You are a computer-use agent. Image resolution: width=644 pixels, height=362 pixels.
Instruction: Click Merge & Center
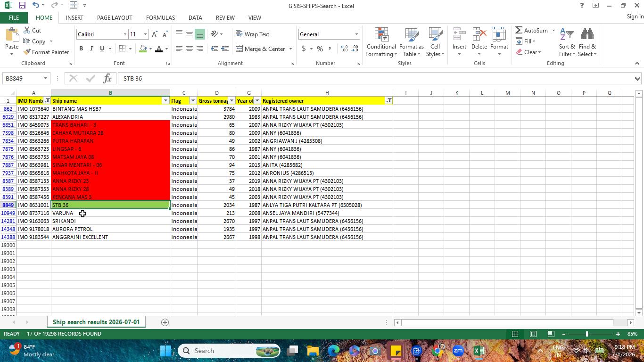[x=260, y=49]
